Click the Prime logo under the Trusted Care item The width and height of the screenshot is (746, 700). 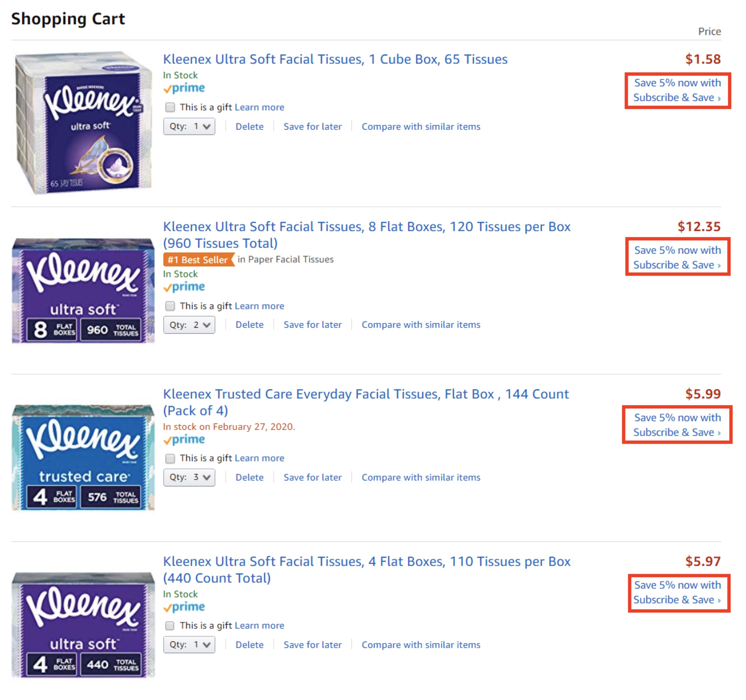click(185, 439)
